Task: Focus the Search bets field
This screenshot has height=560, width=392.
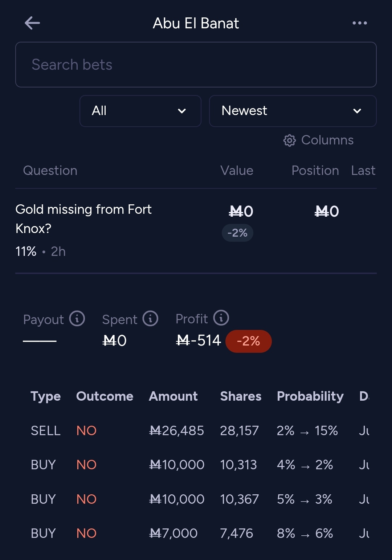Action: (196, 65)
